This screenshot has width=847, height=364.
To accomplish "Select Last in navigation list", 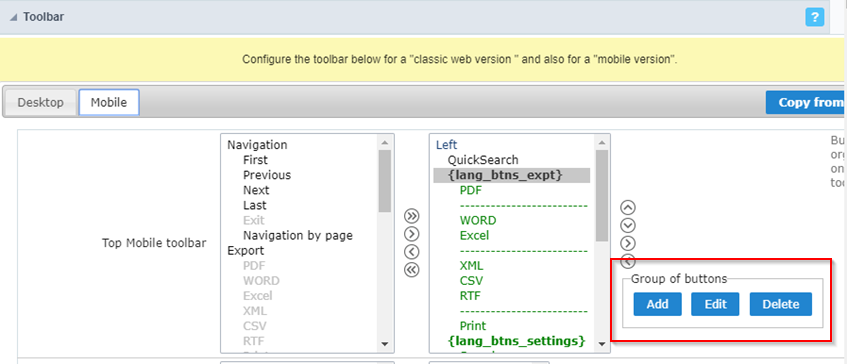I will (x=254, y=205).
